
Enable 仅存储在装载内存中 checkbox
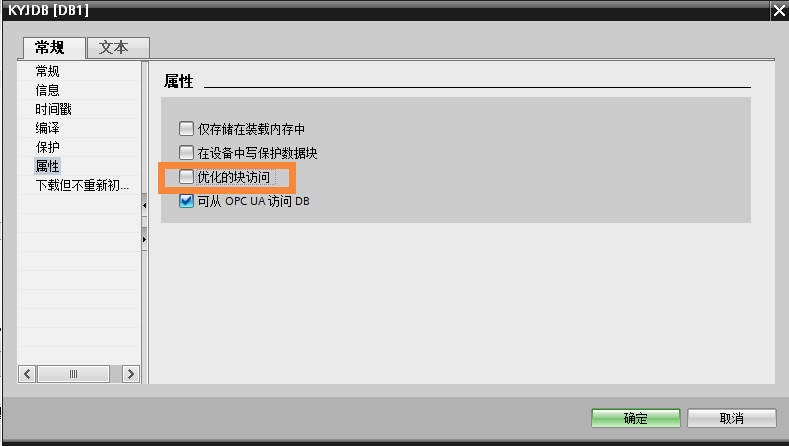pos(186,128)
